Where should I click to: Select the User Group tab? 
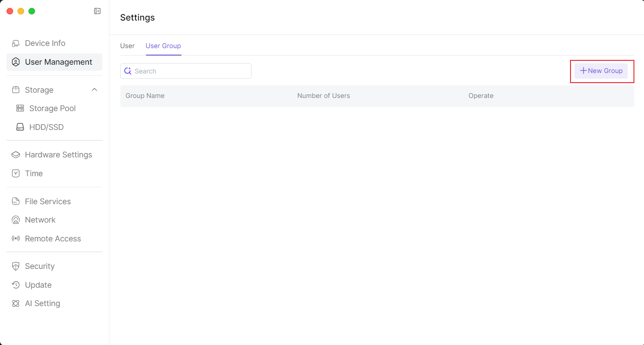163,46
